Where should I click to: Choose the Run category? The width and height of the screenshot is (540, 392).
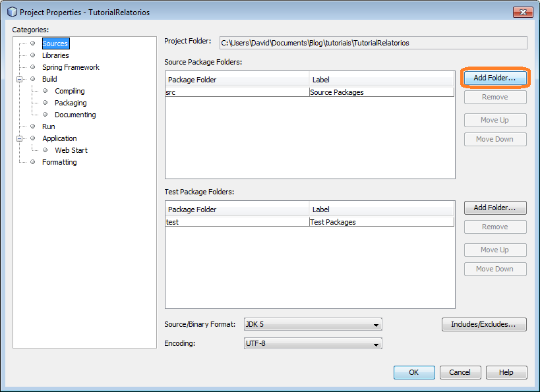coord(49,126)
